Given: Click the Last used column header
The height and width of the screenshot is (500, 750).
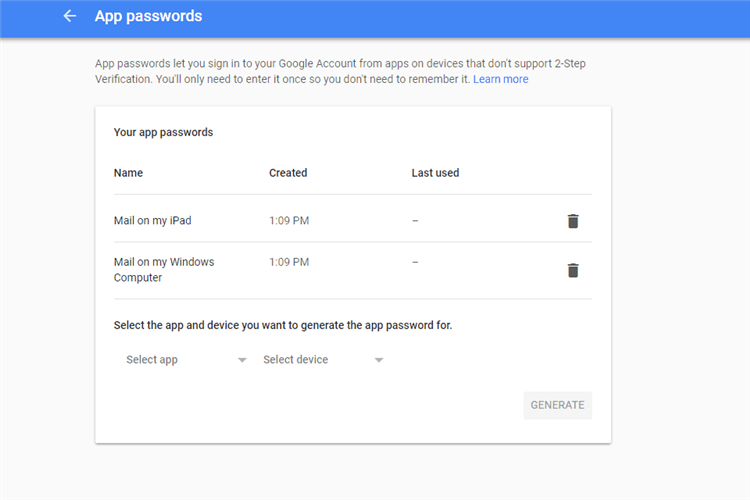Looking at the screenshot, I should pos(435,173).
